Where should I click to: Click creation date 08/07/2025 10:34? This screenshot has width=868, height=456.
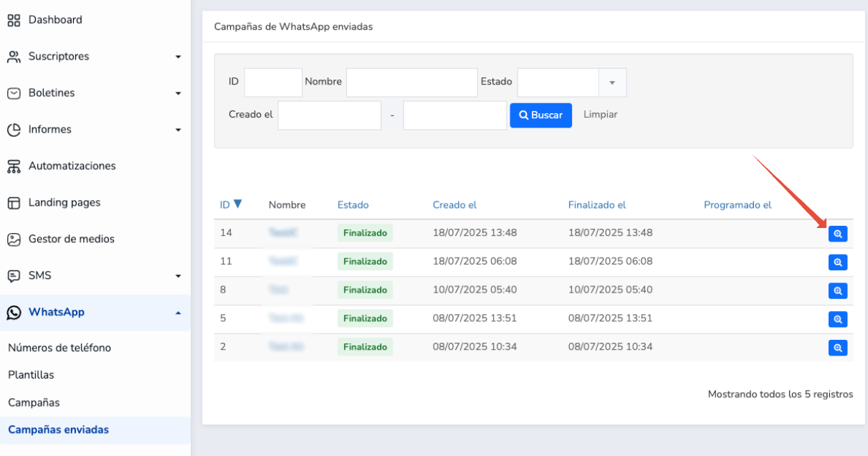[474, 346]
